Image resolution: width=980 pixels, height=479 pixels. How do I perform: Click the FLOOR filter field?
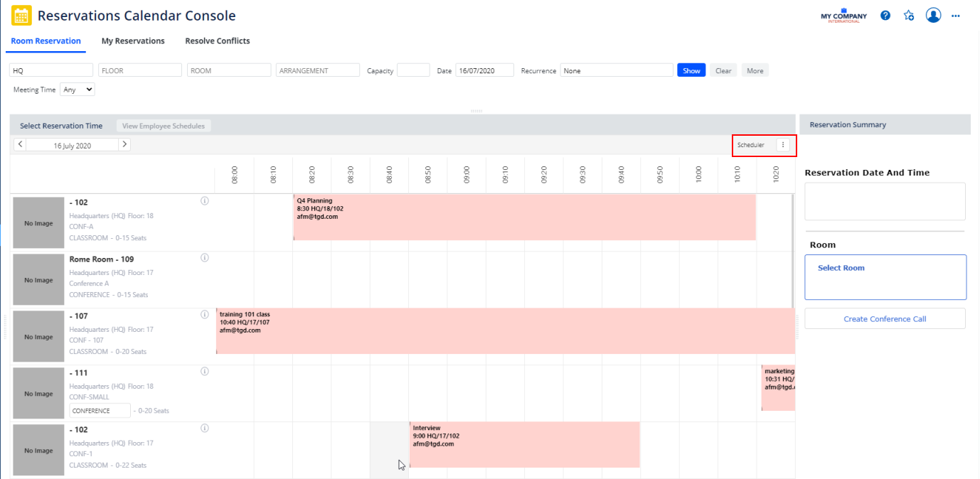click(140, 70)
